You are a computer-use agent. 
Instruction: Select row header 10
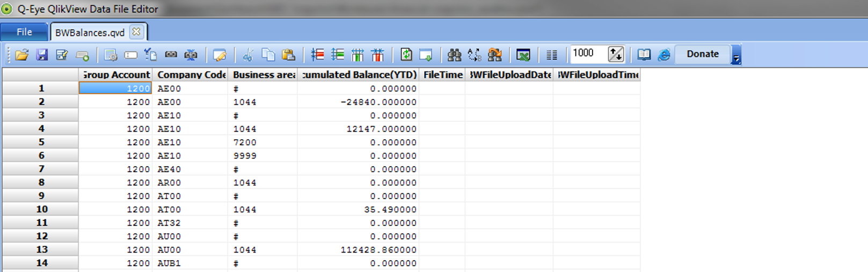41,209
